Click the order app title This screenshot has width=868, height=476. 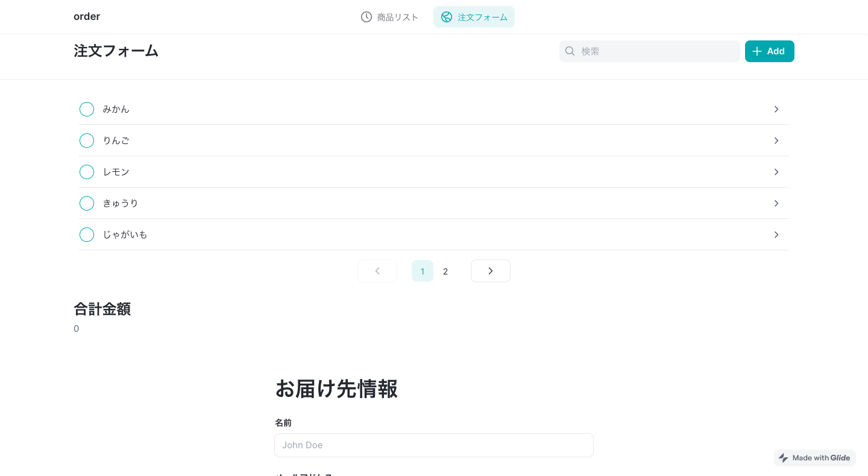[87, 16]
